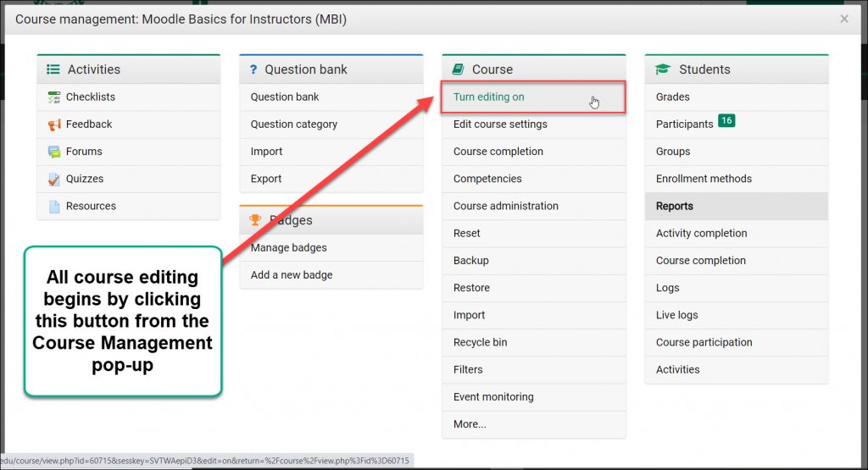This screenshot has height=470, width=868.
Task: Open Groups under Students
Action: click(x=672, y=151)
